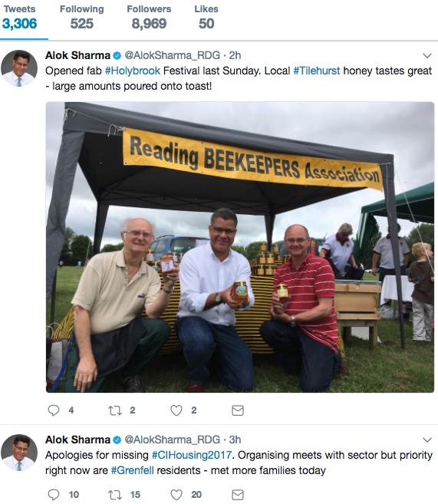Switch to the Following tab
The height and width of the screenshot is (504, 438).
[81, 18]
